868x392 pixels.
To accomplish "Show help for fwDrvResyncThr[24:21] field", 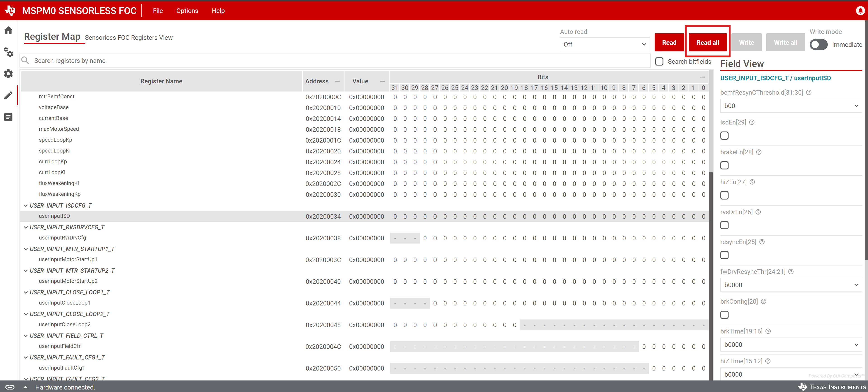I will [791, 271].
